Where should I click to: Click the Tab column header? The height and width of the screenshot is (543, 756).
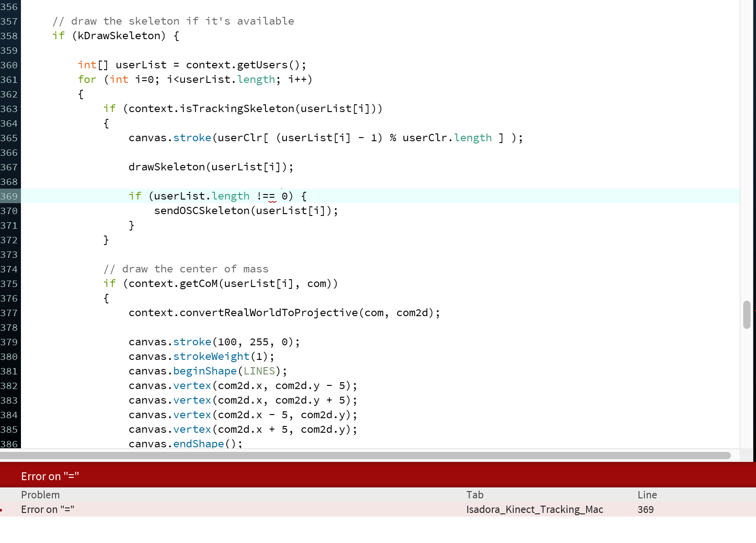(475, 495)
